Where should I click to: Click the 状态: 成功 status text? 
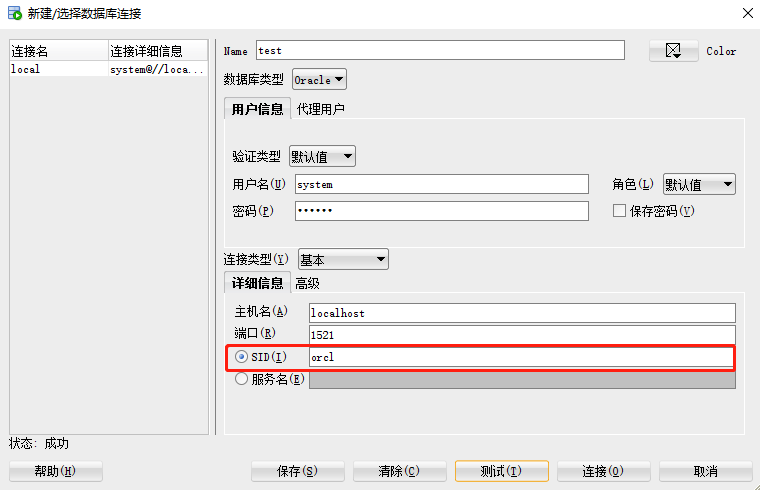39,443
